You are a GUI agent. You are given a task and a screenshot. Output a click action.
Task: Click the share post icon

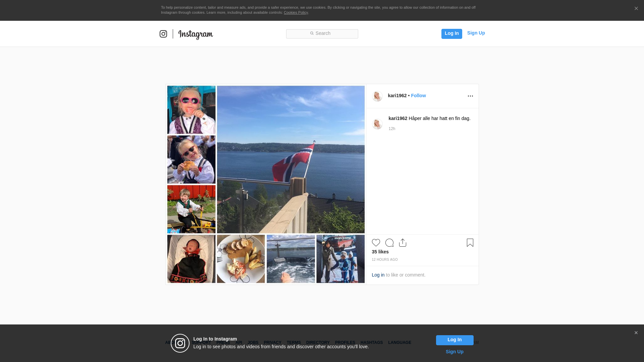(402, 243)
